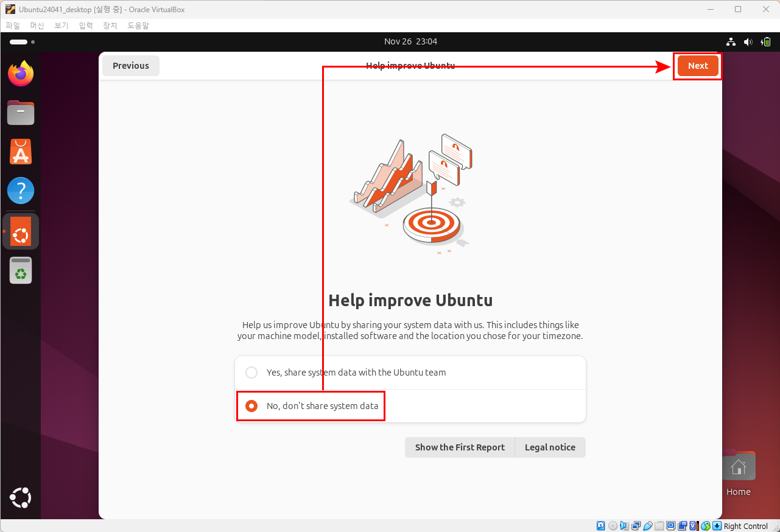Screen dimensions: 780x532
Task: Click the VirtualBox window title bar icon
Action: 10,9
